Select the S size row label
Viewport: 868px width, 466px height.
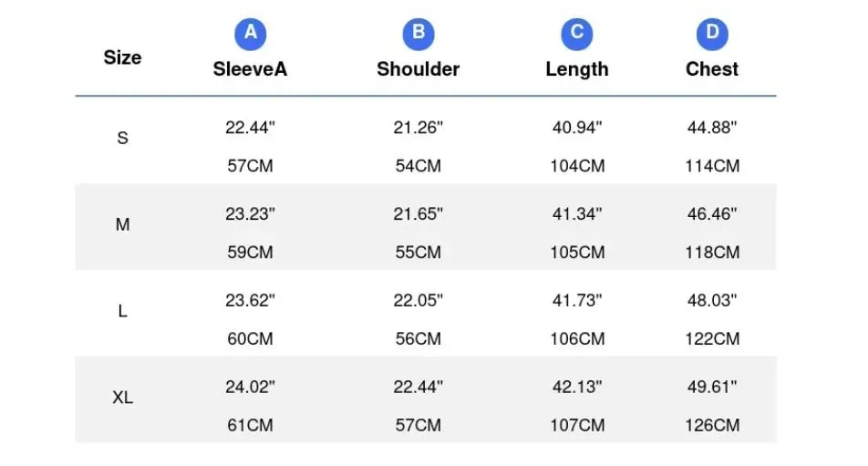pyautogui.click(x=122, y=138)
